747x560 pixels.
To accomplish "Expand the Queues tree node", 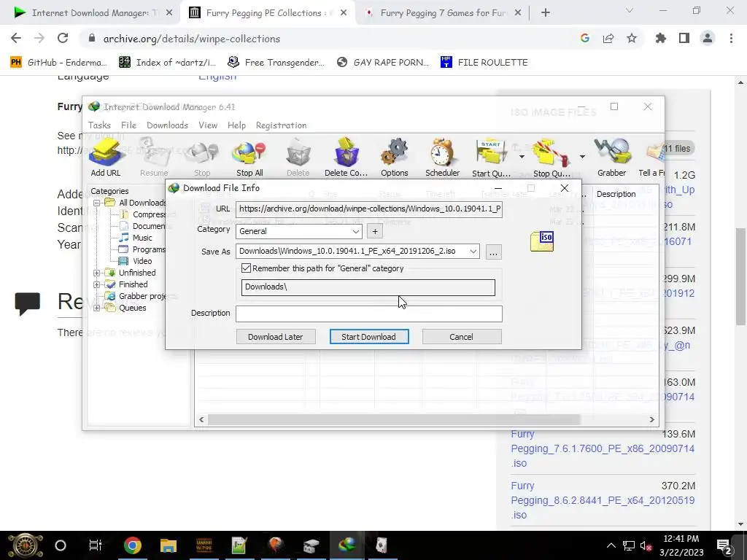I will point(97,308).
